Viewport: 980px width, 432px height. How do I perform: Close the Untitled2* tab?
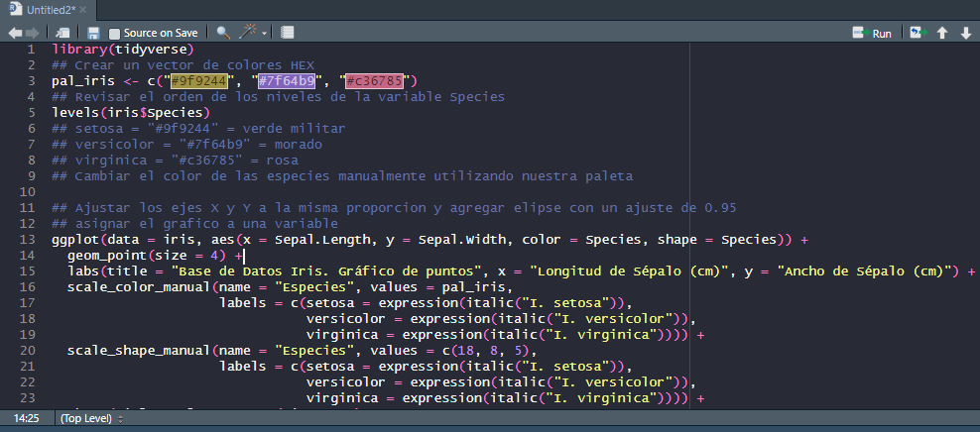83,9
